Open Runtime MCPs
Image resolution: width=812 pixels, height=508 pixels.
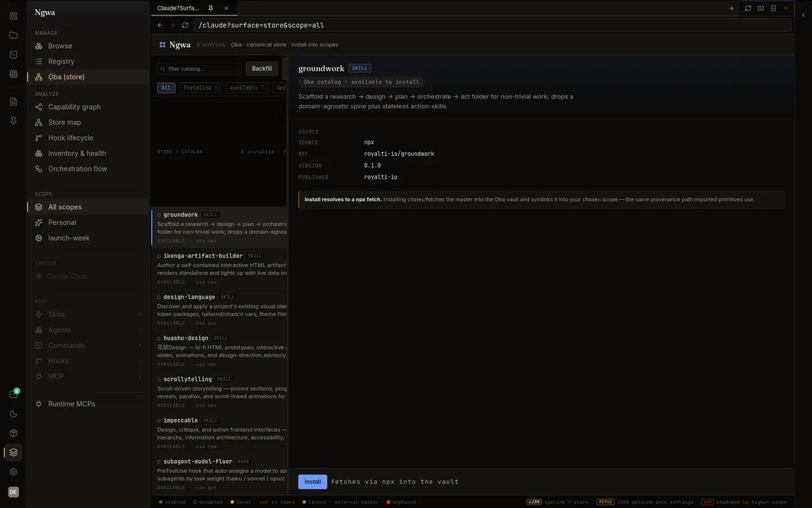[88, 404]
